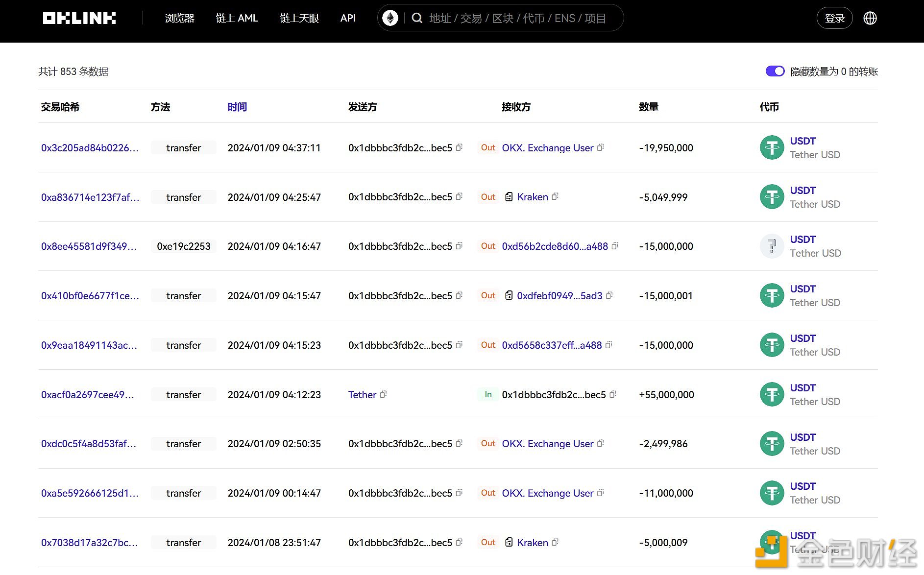Copy Kraken address in 04:25:47 row
This screenshot has height=575, width=924.
[555, 197]
